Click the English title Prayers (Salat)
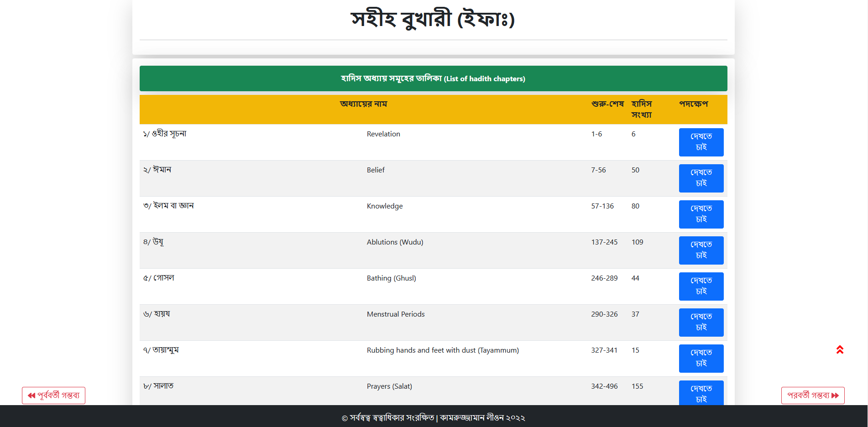This screenshot has height=427, width=868. click(x=389, y=386)
